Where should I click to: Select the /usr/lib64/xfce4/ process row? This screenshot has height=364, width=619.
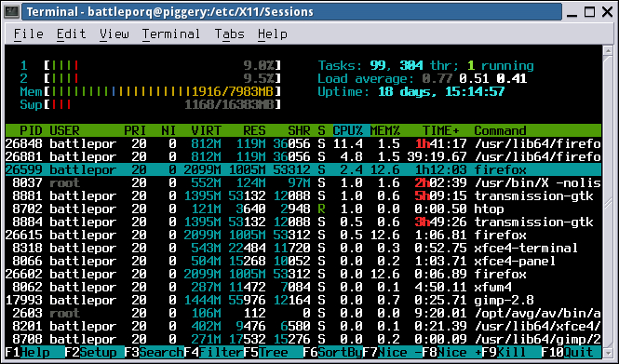pyautogui.click(x=303, y=326)
